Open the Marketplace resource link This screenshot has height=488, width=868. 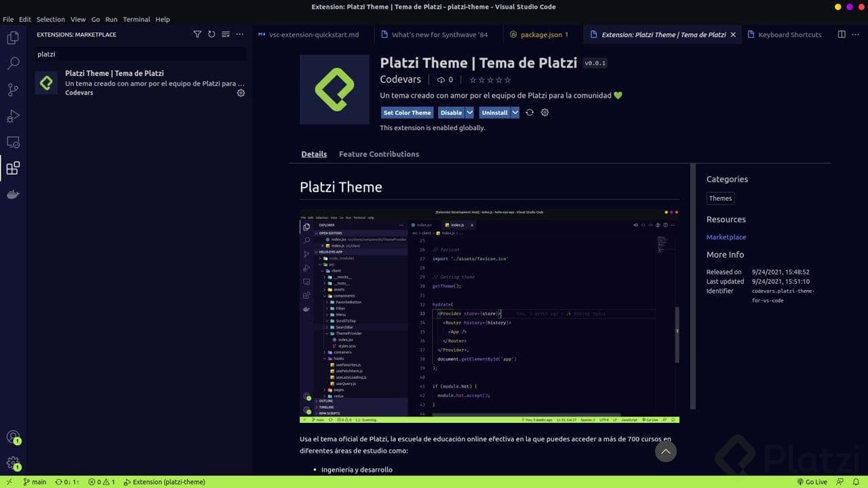pos(726,237)
